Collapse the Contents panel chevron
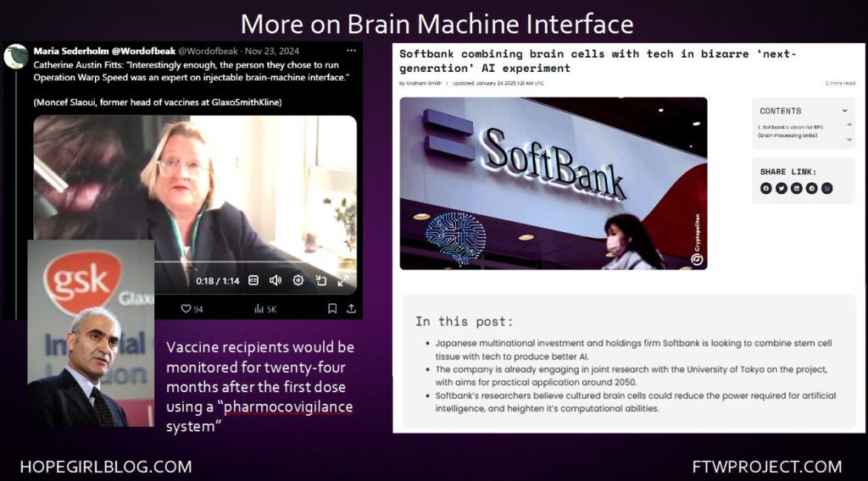 tap(844, 111)
